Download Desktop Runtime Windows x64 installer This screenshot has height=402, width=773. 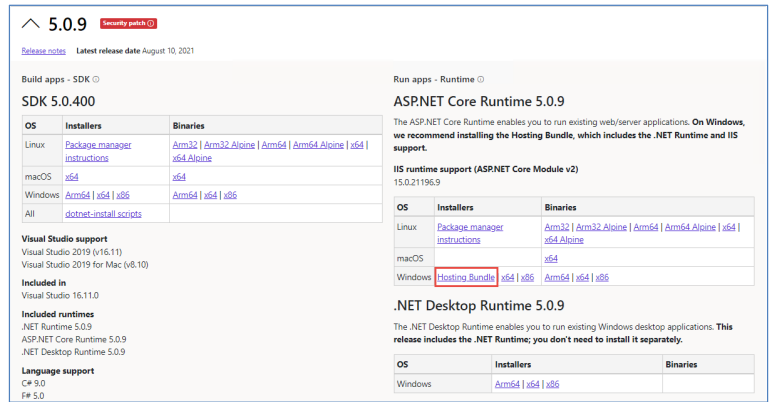[x=533, y=384]
